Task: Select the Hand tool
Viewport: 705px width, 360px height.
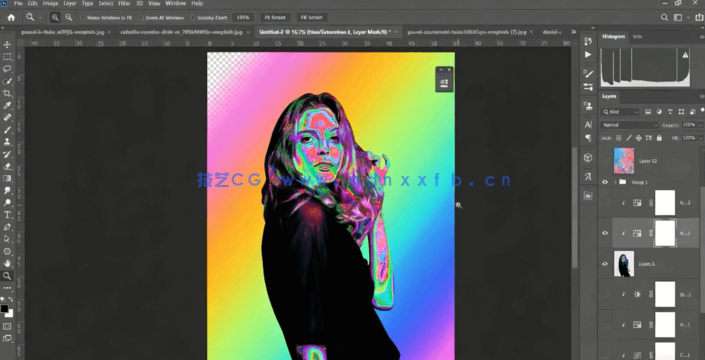Action: coord(7,263)
